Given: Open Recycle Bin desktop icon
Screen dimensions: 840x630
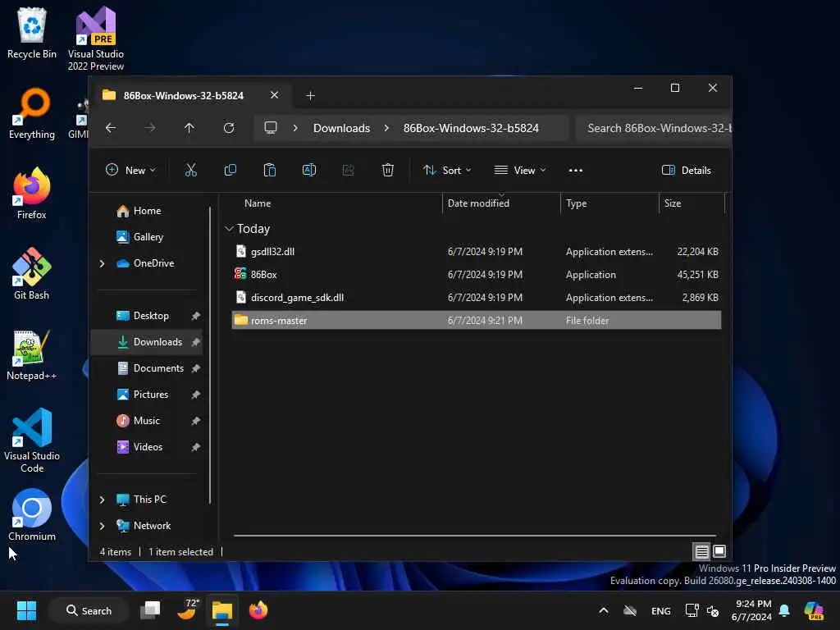Looking at the screenshot, I should coord(32,33).
